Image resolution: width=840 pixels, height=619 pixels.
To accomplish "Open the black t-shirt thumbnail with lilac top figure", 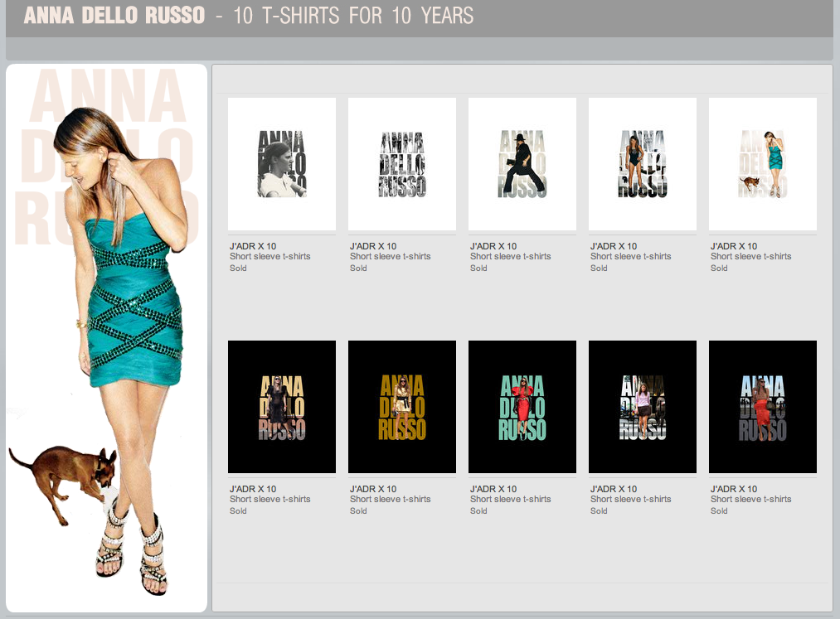I will coord(643,407).
